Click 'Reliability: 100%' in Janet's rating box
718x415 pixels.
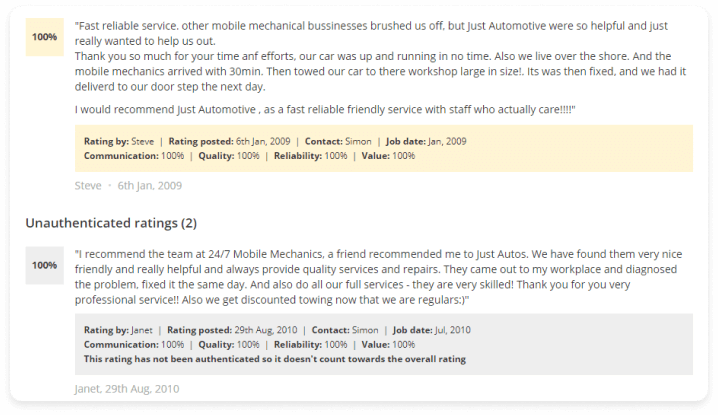click(x=311, y=344)
